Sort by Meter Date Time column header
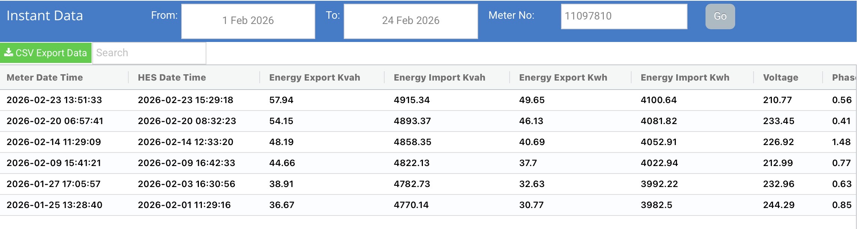 [45, 78]
